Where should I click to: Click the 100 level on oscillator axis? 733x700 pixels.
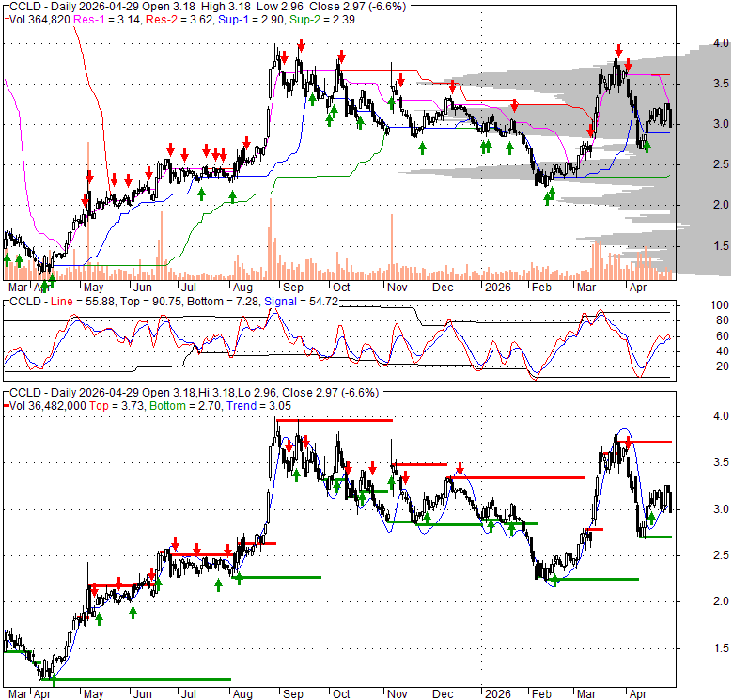pyautogui.click(x=720, y=305)
